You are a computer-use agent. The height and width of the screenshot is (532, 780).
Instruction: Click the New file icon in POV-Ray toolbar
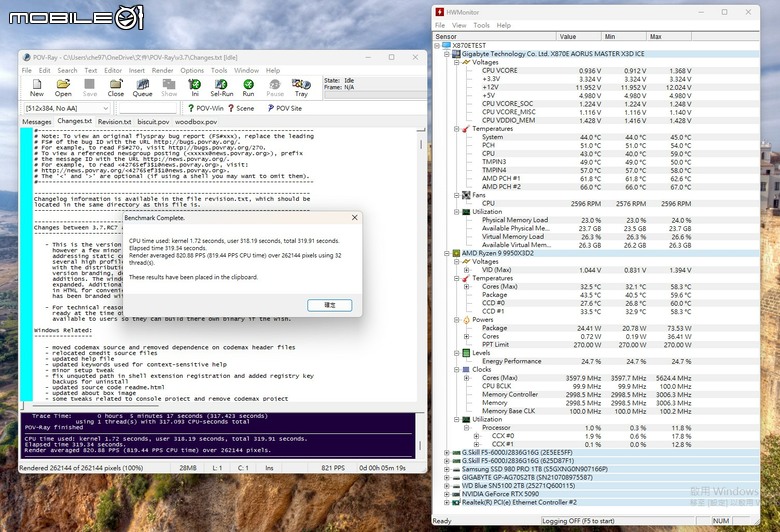coord(37,88)
